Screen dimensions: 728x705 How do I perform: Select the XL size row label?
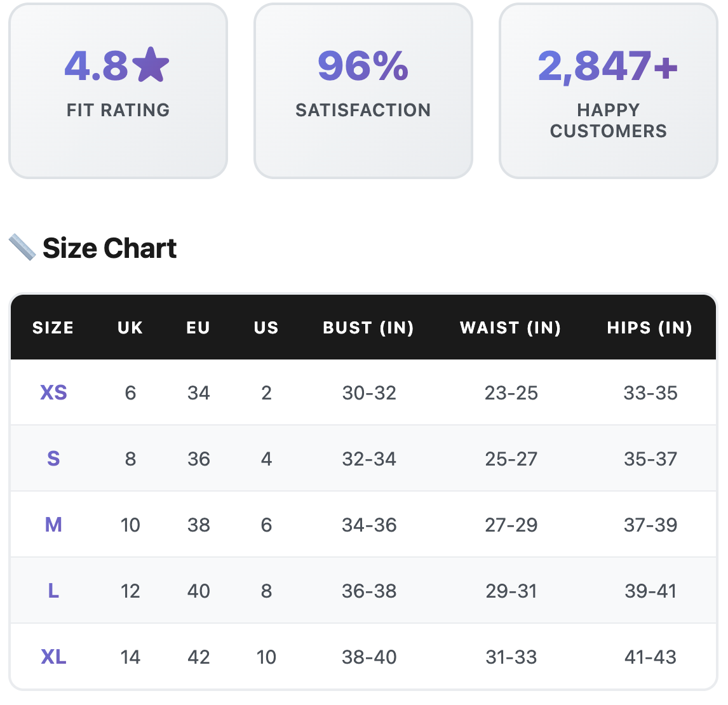53,657
